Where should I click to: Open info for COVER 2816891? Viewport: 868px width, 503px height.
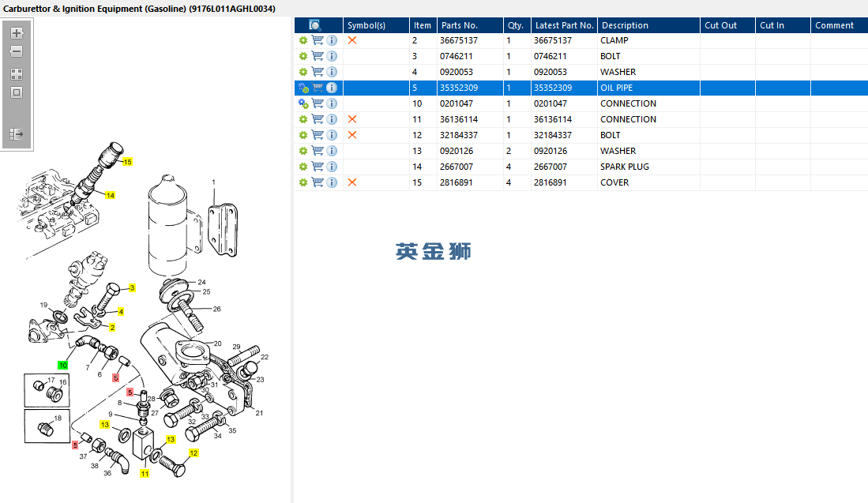click(332, 182)
